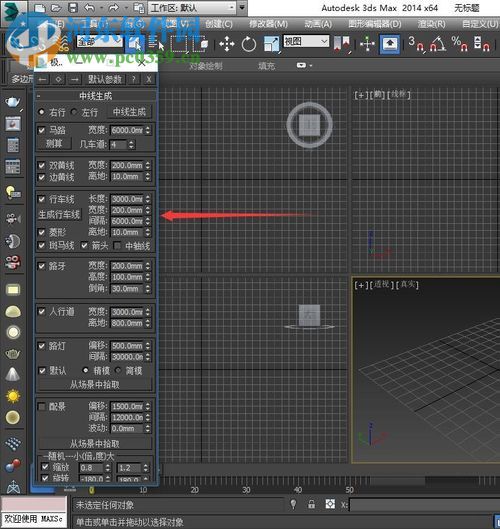Image resolution: width=500 pixels, height=529 pixels.
Task: Expand the quick access toolbar customize arrow
Action: coord(242,7)
